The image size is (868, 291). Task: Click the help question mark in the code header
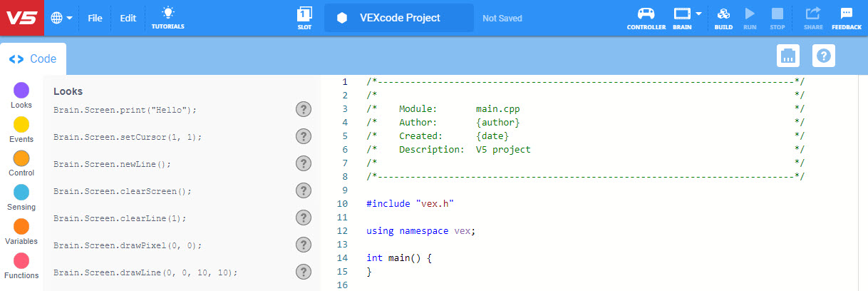point(824,56)
